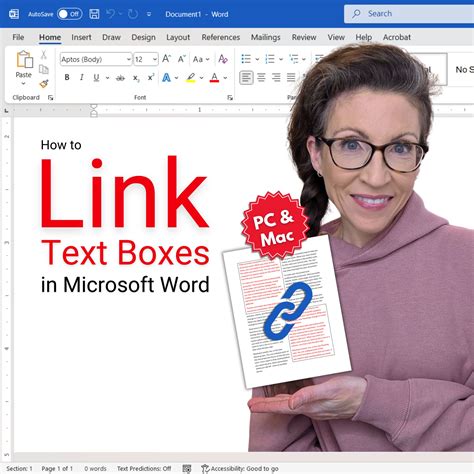Click the Save icon in title bar
Viewport: 474px width, 474px height.
[x=94, y=14]
